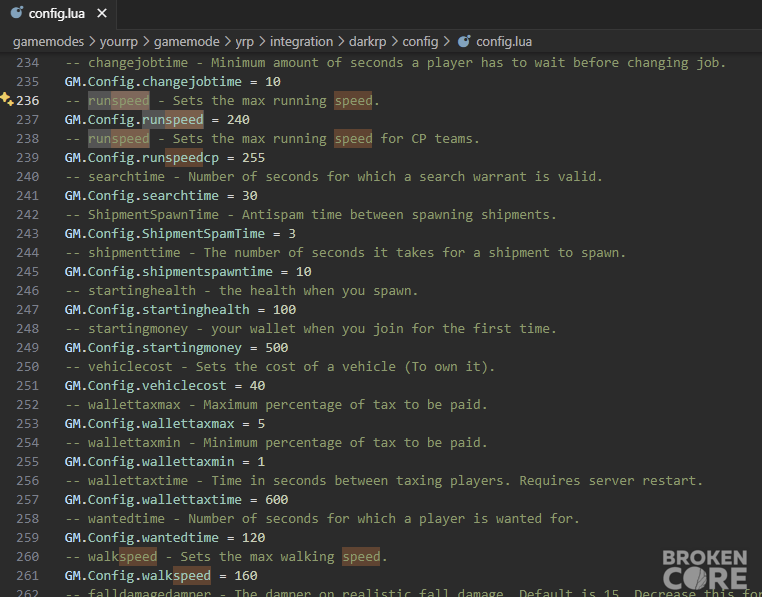
Task: Select the config.lua editor tab
Action: pos(58,14)
